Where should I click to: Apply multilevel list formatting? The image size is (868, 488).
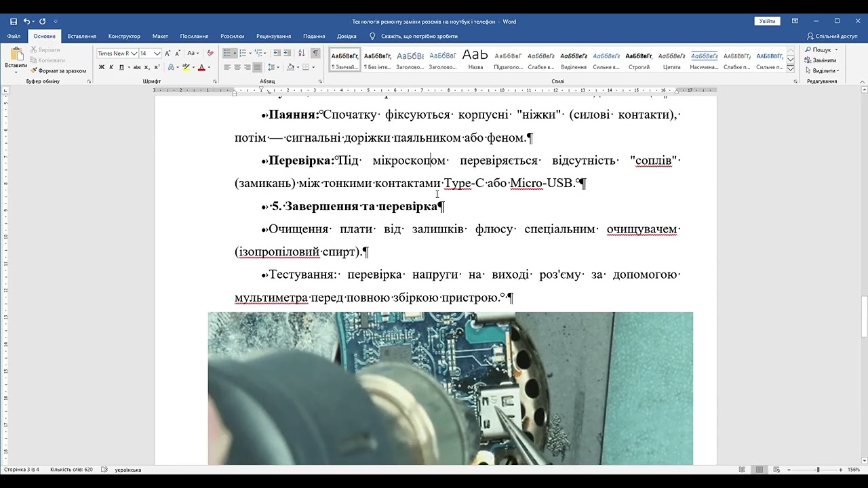259,53
